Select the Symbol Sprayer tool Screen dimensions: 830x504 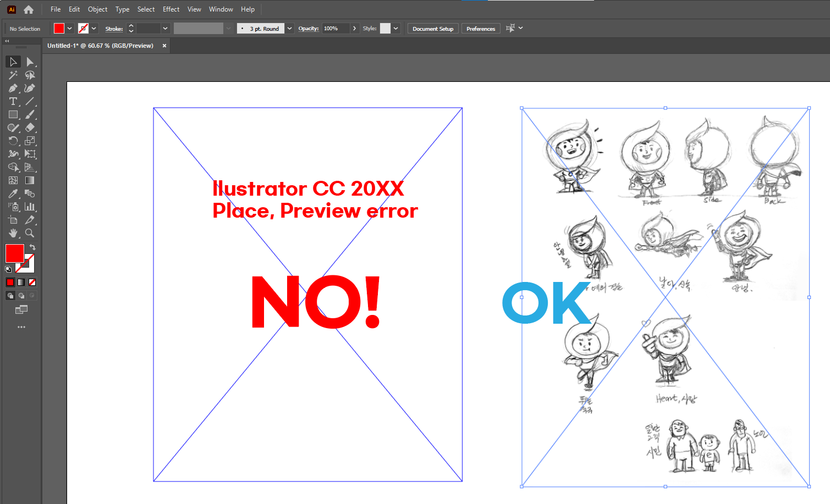click(x=13, y=207)
